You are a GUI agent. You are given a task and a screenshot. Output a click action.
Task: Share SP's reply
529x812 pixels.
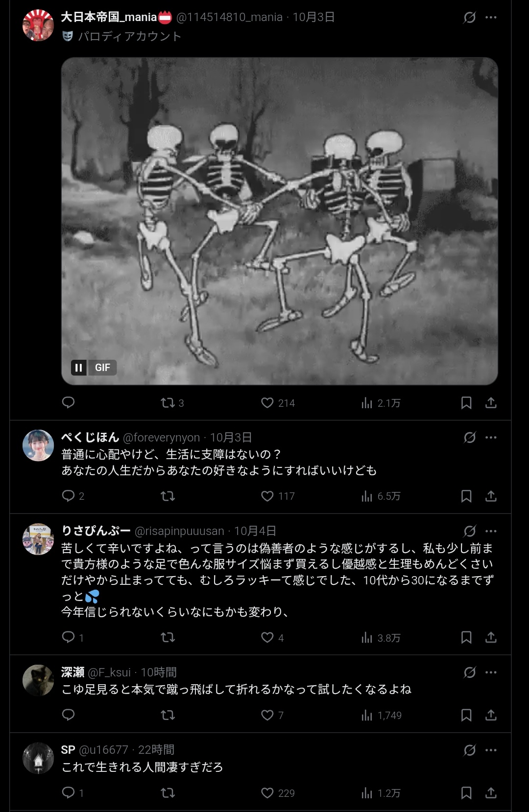(x=491, y=793)
